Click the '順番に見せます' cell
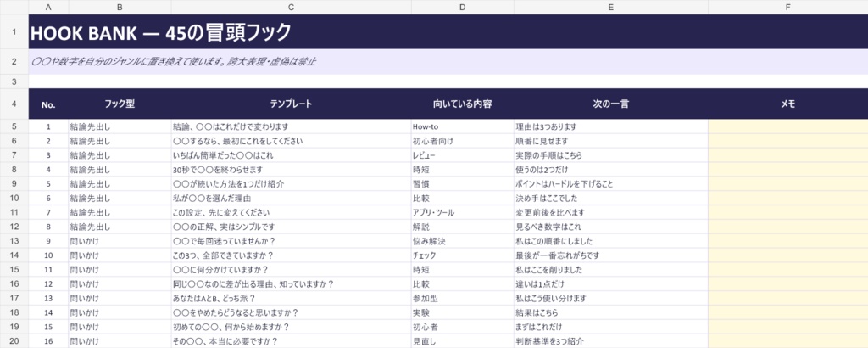Screen dimensions: 868x348 tap(610, 141)
